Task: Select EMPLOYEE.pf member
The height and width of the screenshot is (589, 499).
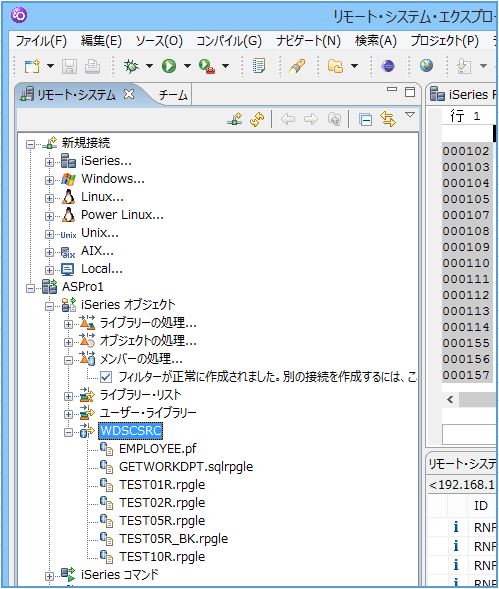Action: click(x=157, y=449)
